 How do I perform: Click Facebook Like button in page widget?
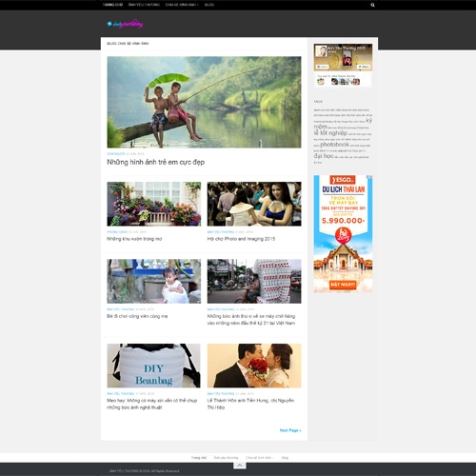click(x=323, y=67)
